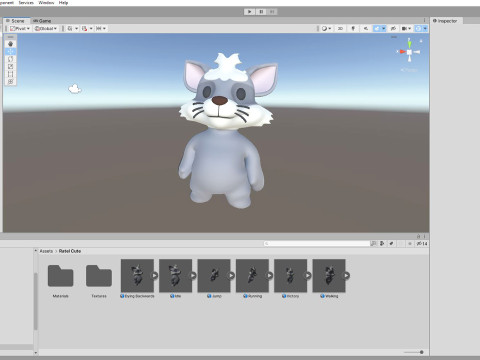Select the Move tool in scene toolbar

coord(10,51)
